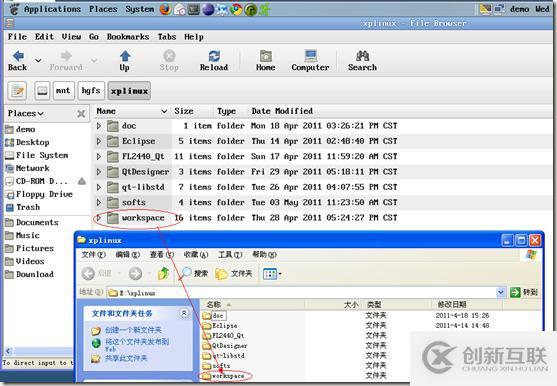
Task: Open File System in Places sidebar
Action: click(x=37, y=155)
